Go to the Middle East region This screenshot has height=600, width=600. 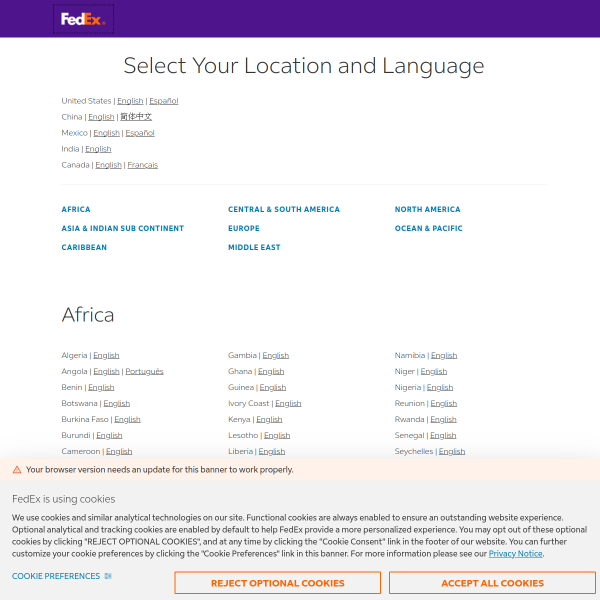(x=254, y=248)
